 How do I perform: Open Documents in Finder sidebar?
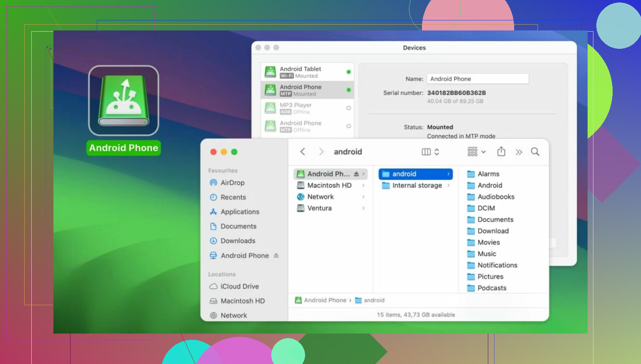click(233, 226)
